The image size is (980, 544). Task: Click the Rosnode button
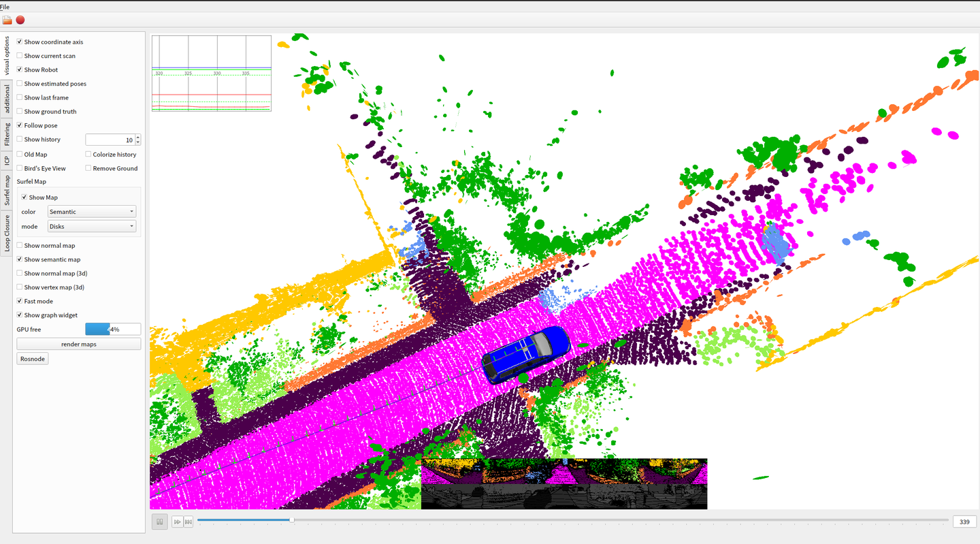[32, 358]
